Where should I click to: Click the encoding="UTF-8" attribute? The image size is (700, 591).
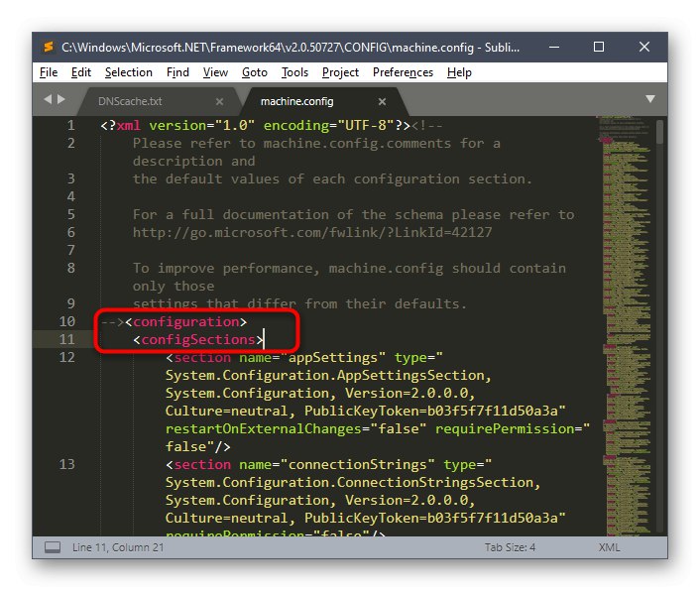click(328, 125)
